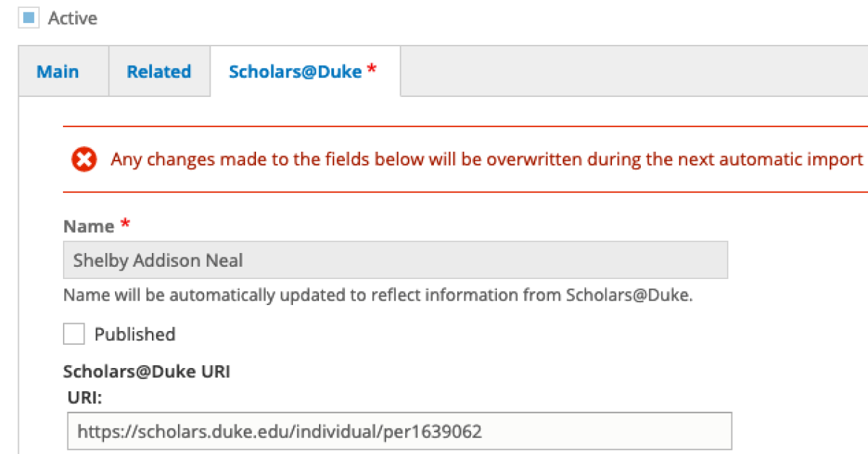Click the Scholars@Duke URI heading

(146, 372)
